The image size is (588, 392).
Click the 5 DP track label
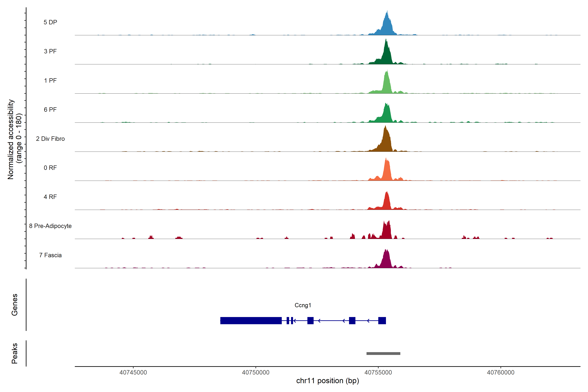point(50,22)
